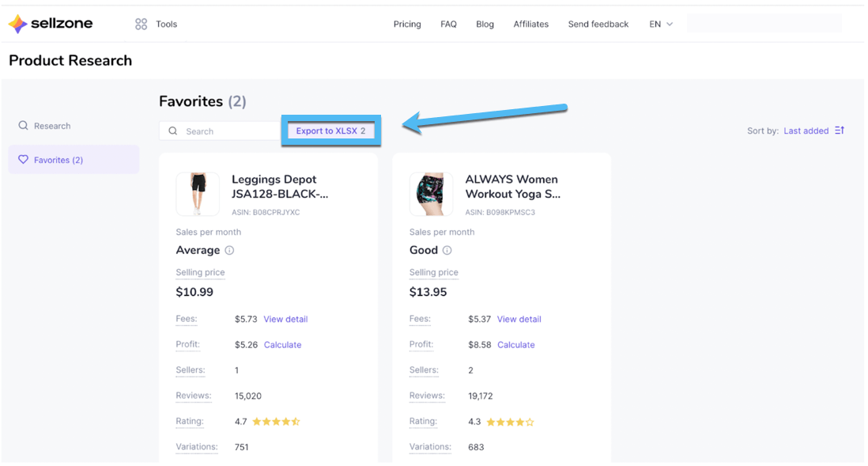View fee detail for Leggings Depot product
The image size is (868, 466).
coord(285,320)
